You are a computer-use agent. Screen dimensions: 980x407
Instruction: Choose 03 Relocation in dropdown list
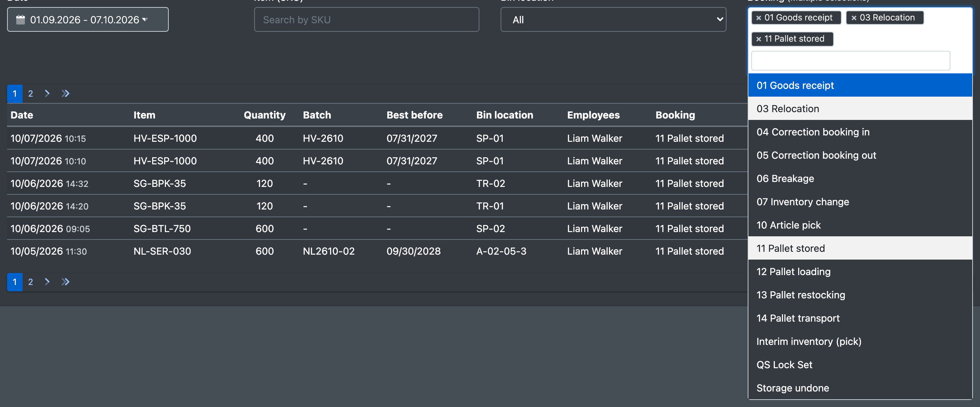click(x=860, y=109)
